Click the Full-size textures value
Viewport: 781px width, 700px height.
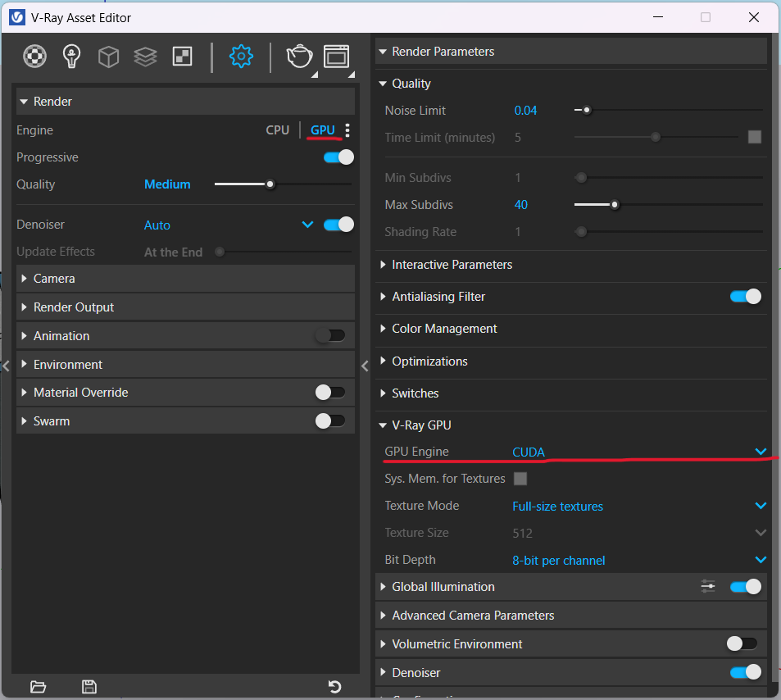pos(558,507)
